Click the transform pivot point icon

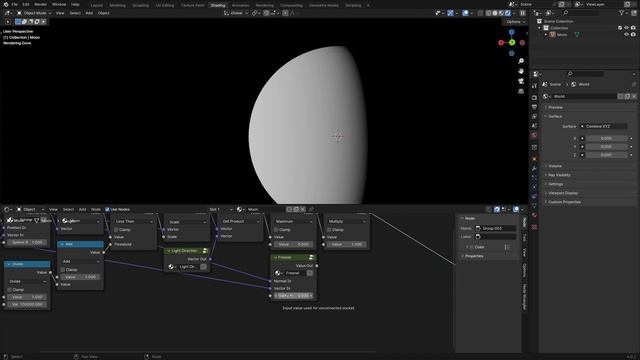[255, 13]
